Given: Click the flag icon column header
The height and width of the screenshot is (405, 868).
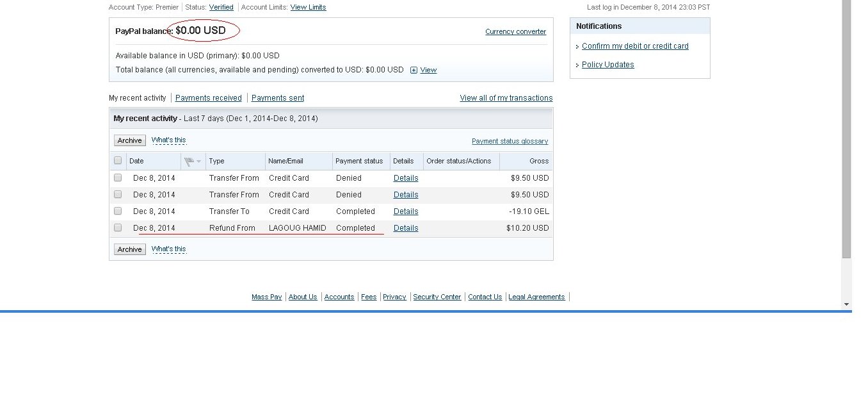Looking at the screenshot, I should (x=189, y=161).
